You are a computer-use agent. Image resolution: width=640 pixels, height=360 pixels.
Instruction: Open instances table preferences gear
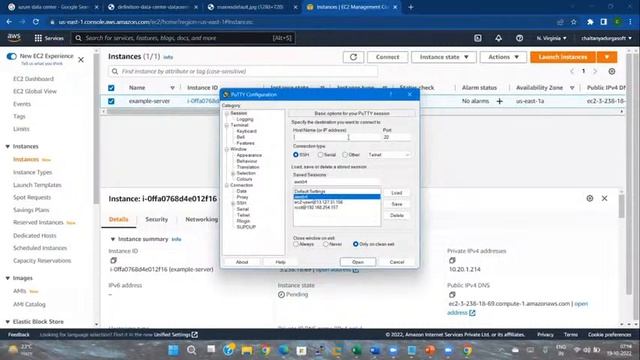pyautogui.click(x=611, y=71)
